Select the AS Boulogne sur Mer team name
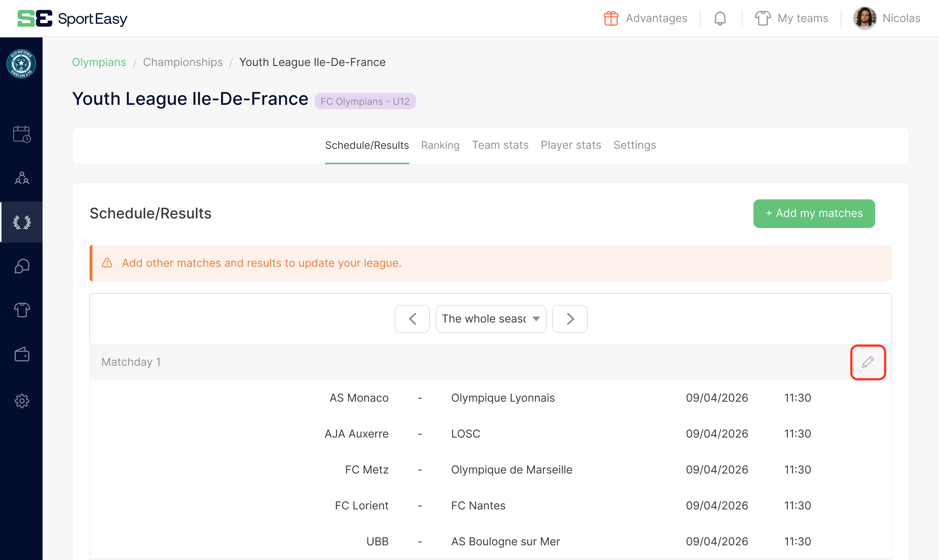The height and width of the screenshot is (560, 939). (x=505, y=542)
